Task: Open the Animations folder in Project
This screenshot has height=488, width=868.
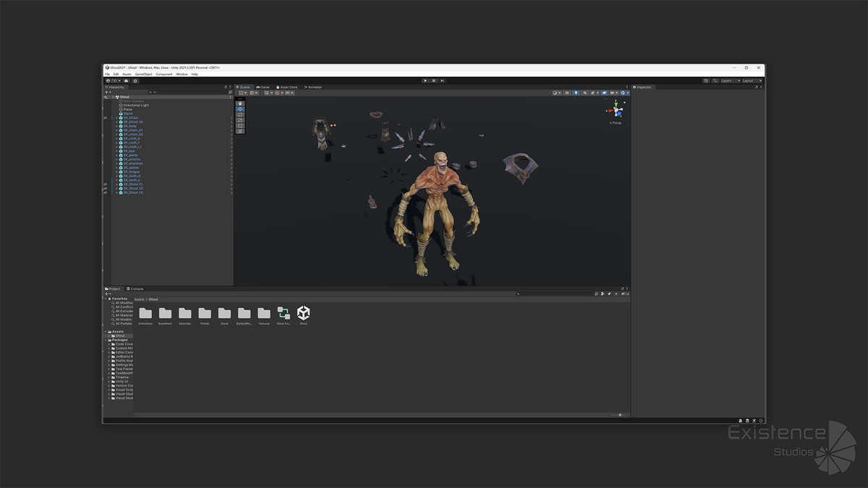Action: point(145,313)
